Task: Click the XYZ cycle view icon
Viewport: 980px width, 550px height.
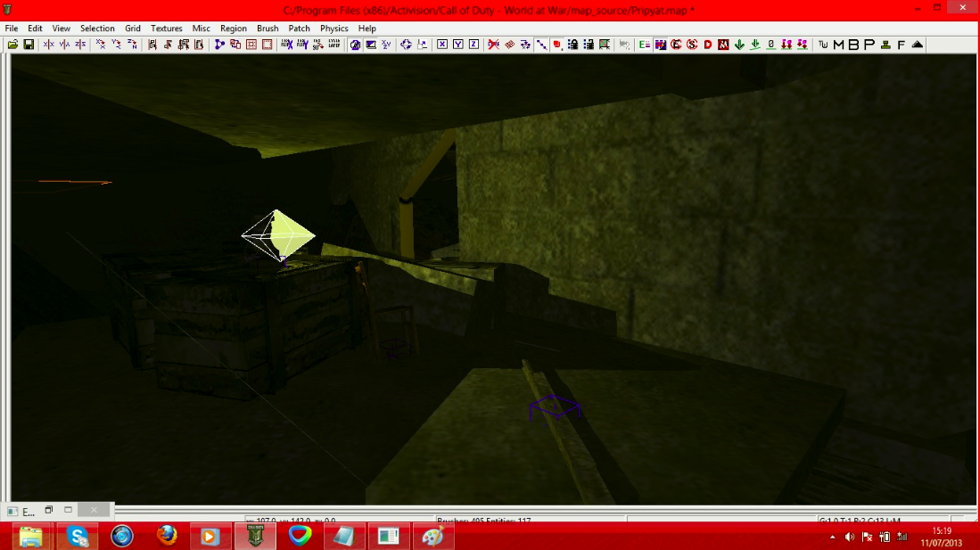Action: pos(386,45)
